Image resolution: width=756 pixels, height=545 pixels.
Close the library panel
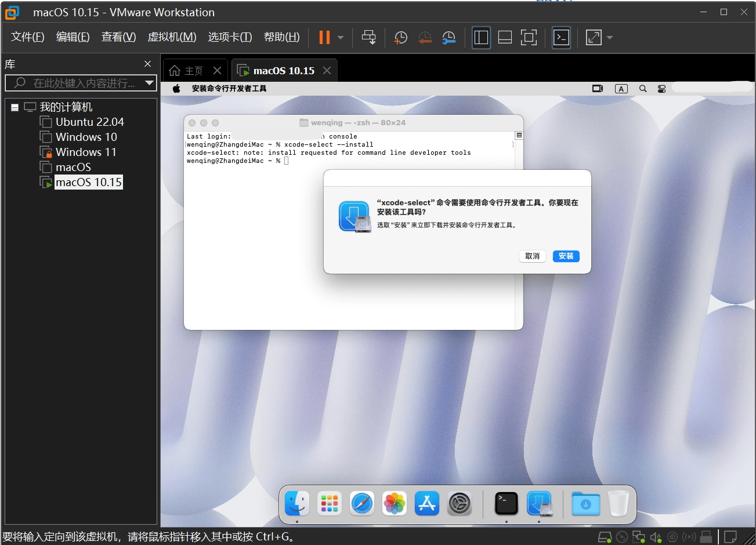pos(147,64)
